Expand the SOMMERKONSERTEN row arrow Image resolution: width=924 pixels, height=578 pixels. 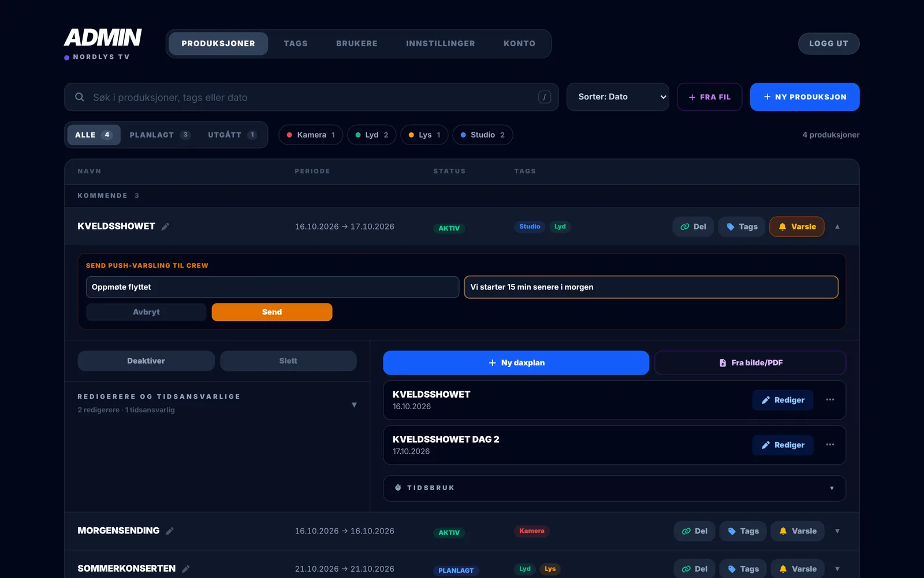click(837, 569)
